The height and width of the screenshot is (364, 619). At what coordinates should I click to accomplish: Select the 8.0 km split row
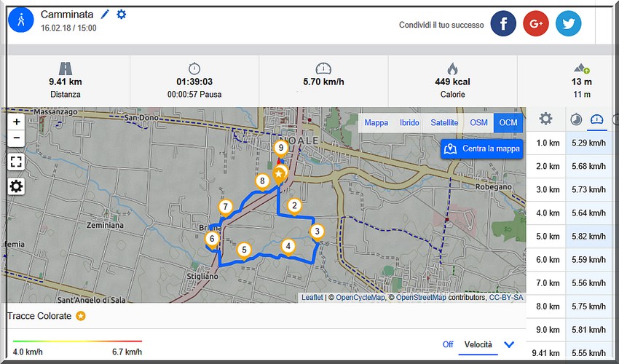[569, 306]
